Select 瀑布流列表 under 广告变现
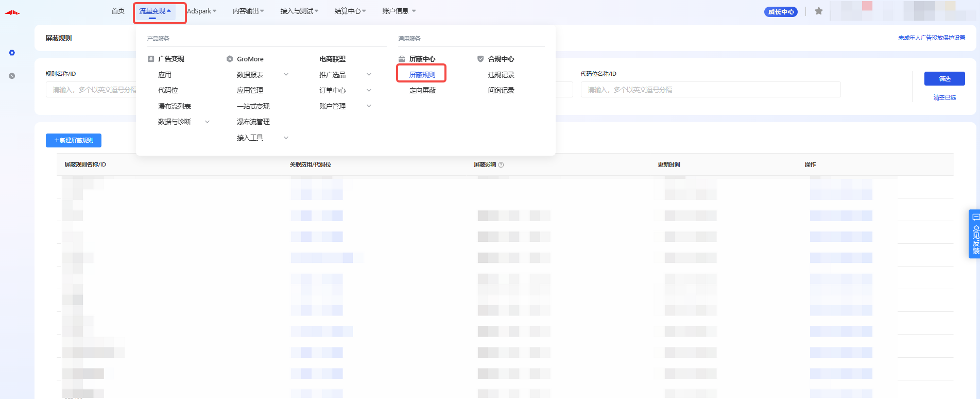This screenshot has height=399, width=980. 175,106
